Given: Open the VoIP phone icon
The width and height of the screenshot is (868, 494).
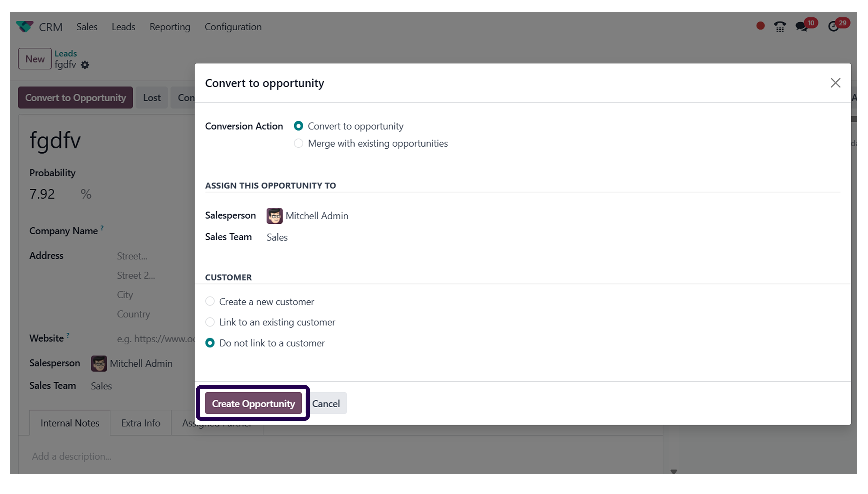Looking at the screenshot, I should (x=779, y=26).
